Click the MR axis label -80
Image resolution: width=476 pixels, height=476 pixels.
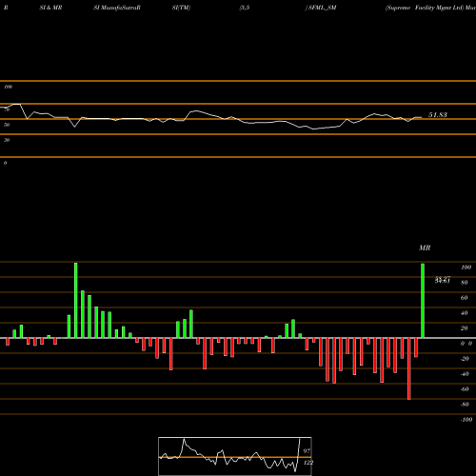pyautogui.click(x=465, y=405)
